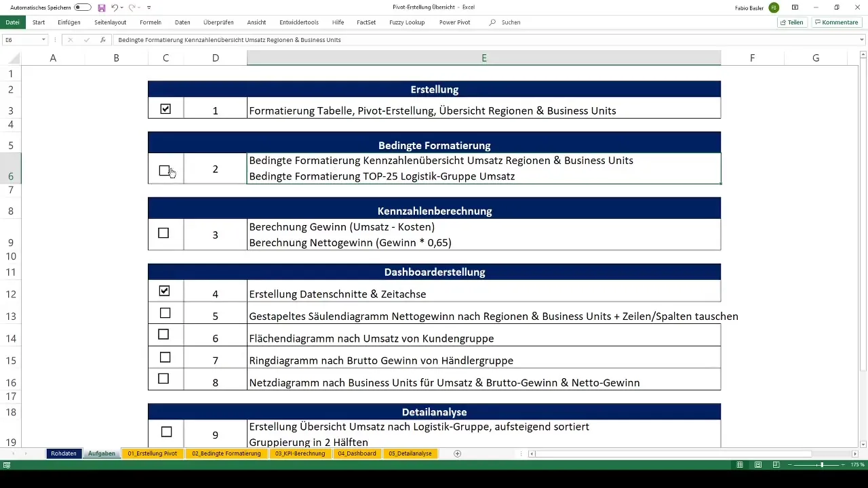The width and height of the screenshot is (868, 488).
Task: Click the Teilen share button
Action: (792, 22)
